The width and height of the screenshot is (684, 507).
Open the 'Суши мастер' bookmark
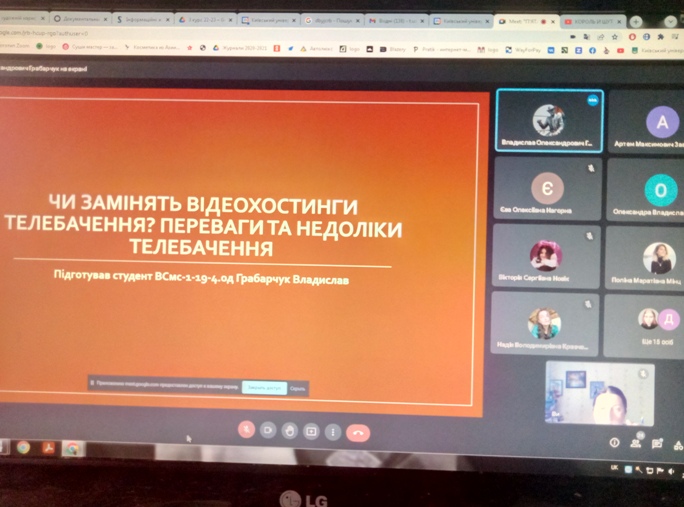pos(90,47)
